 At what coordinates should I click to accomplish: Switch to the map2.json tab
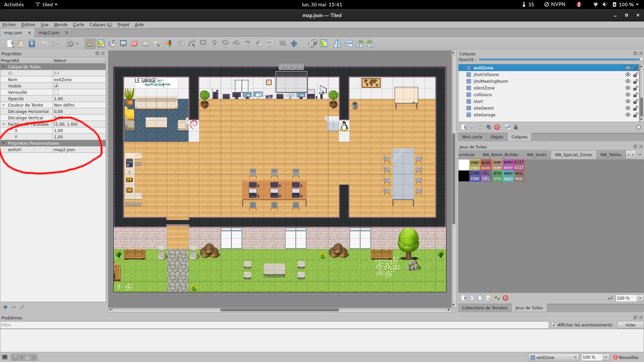tap(49, 33)
